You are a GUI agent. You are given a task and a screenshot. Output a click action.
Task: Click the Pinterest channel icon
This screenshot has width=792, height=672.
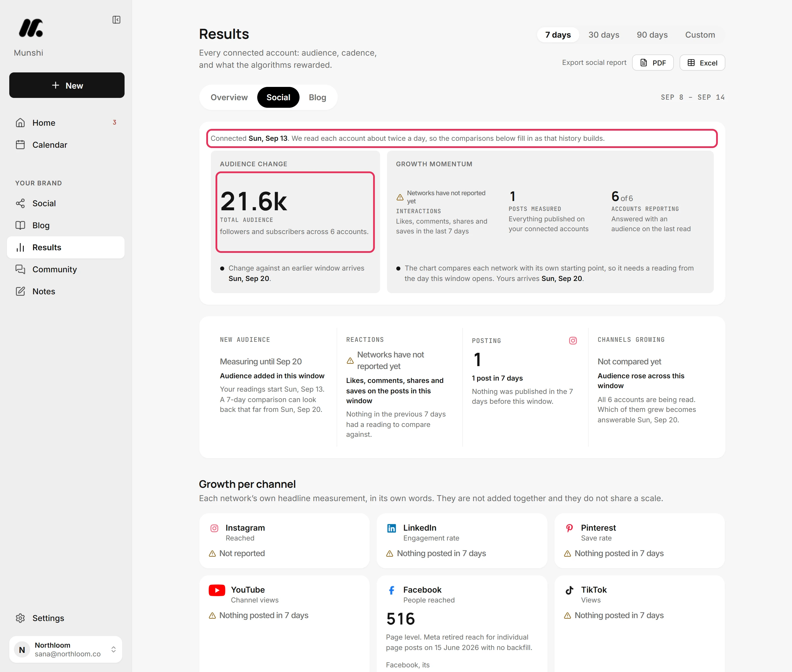point(569,528)
